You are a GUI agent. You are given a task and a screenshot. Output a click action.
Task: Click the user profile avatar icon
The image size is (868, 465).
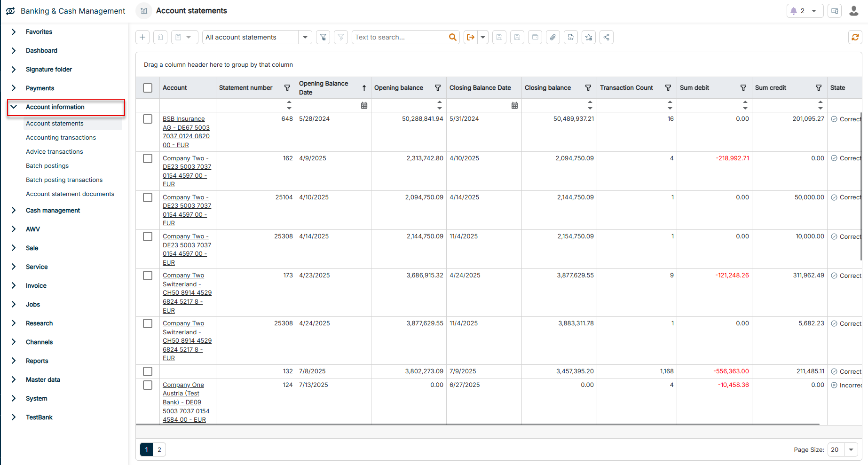[x=854, y=11]
